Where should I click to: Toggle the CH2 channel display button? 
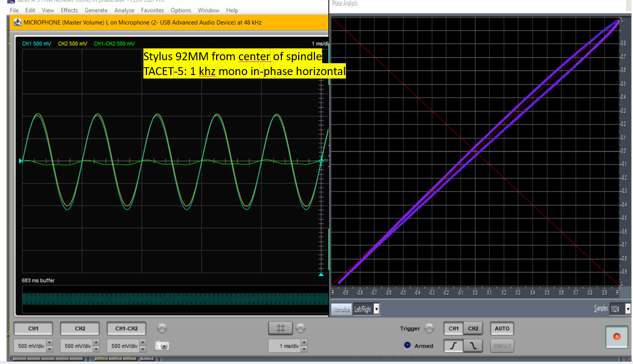point(80,328)
